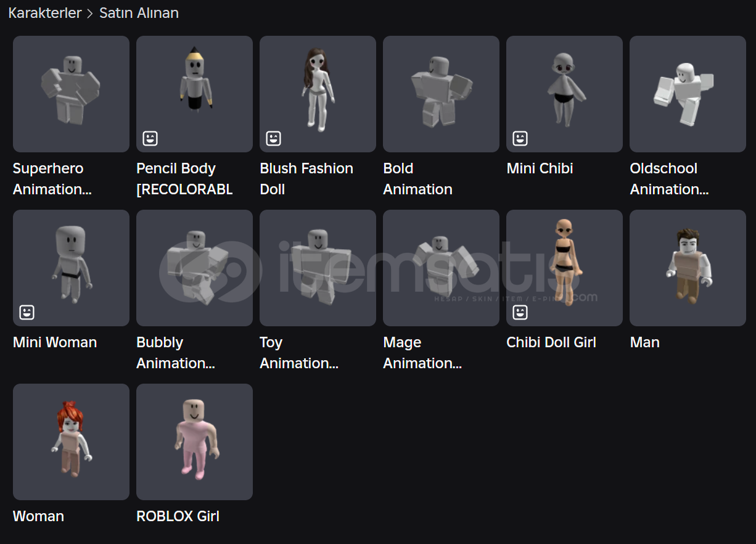Click the winking face icon on Mini Chibi
Screen dimensions: 756x544
tap(520, 138)
